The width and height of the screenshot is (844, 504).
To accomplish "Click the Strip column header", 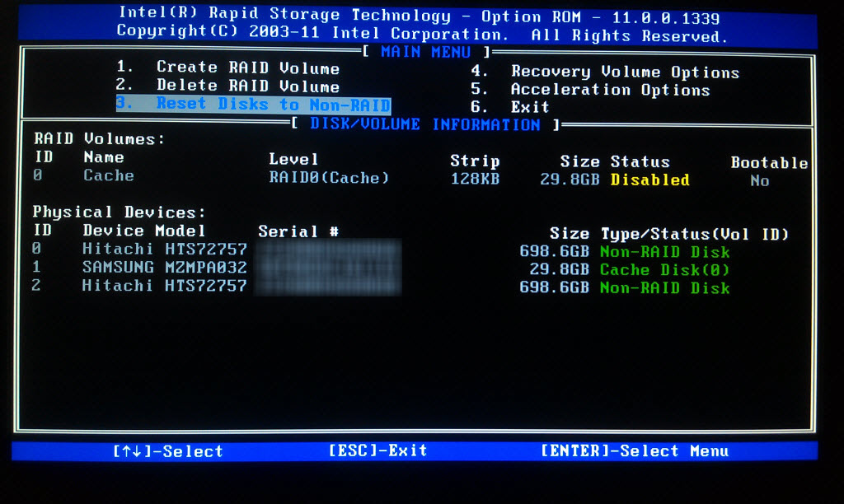I will point(475,161).
